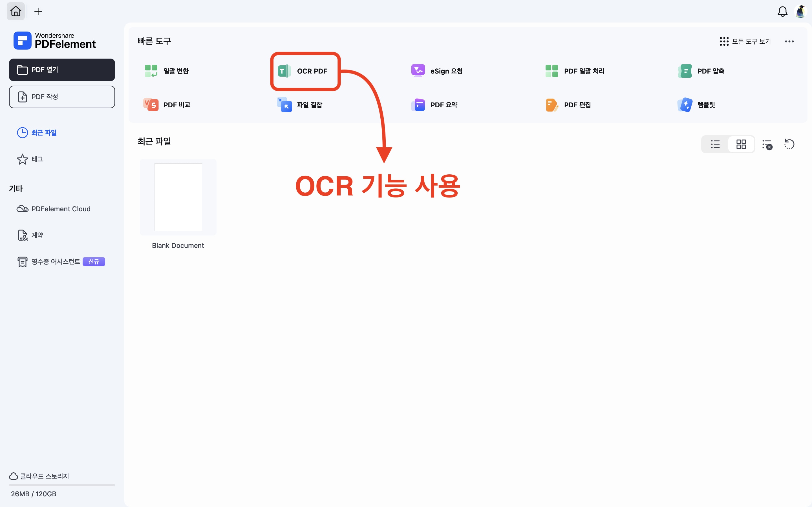Open the PDF summary (PDF 요약) tool

[434, 105]
